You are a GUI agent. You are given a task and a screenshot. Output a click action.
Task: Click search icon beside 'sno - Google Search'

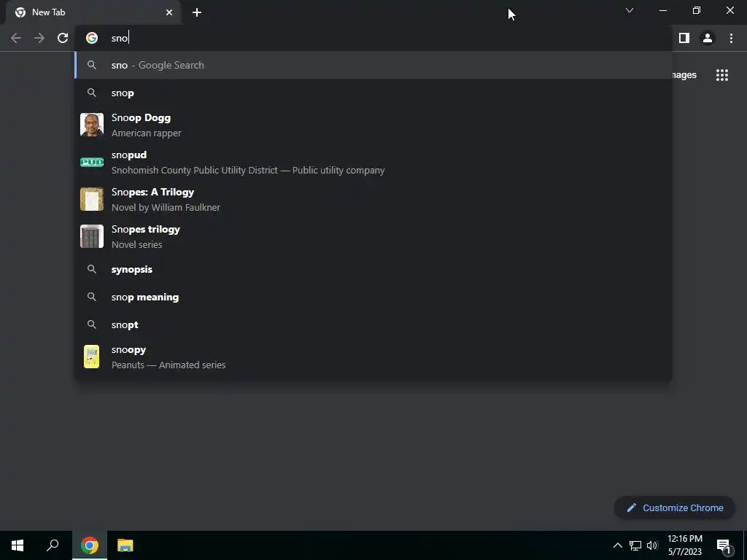(92, 65)
